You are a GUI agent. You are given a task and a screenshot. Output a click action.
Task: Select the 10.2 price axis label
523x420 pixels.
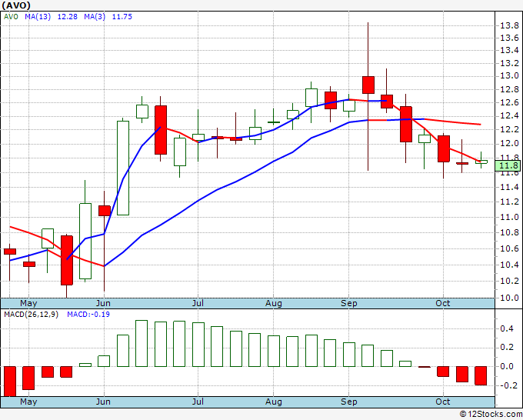(509, 282)
